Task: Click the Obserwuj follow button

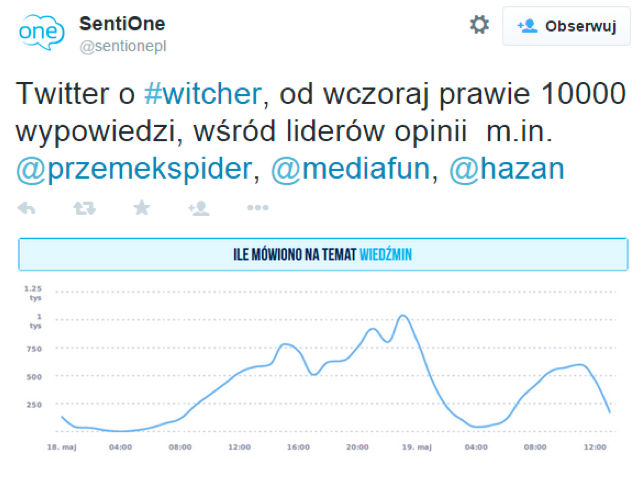Action: click(566, 27)
